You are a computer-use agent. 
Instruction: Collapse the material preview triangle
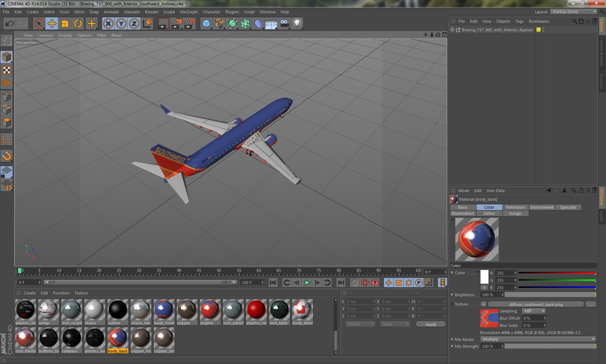point(452,219)
